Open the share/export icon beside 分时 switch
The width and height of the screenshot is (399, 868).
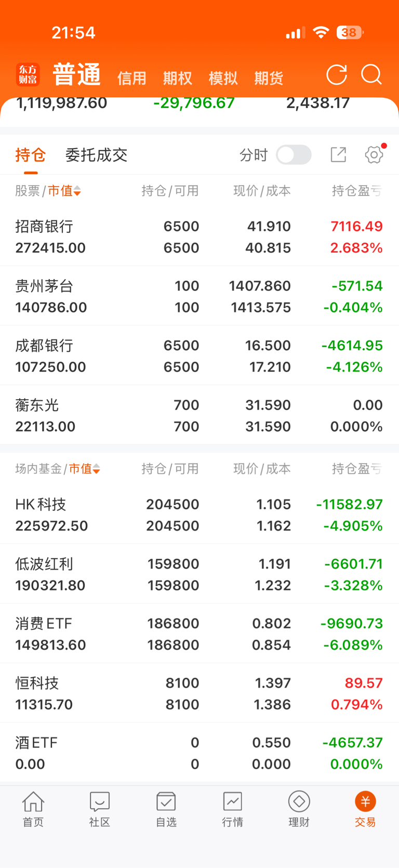pos(338,155)
